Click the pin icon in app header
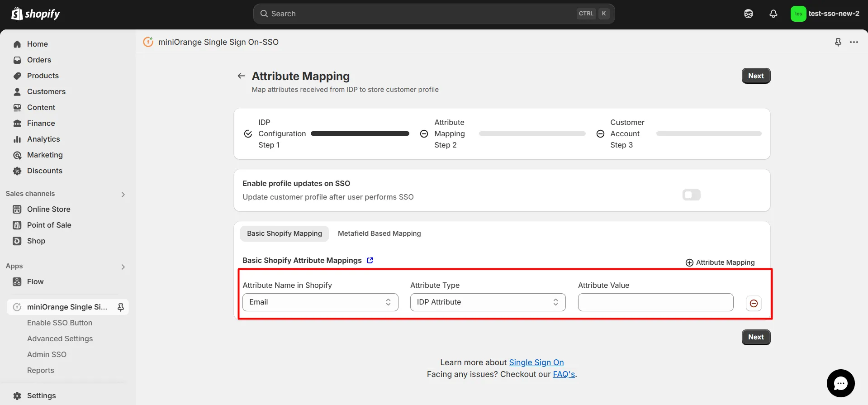 click(x=838, y=42)
